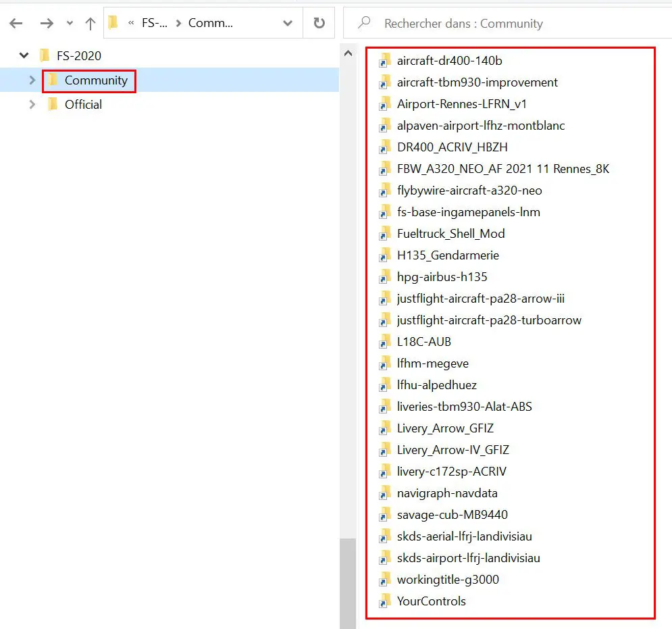The image size is (672, 629).
Task: Click the FS-2020 tree folder icon
Action: tap(44, 55)
